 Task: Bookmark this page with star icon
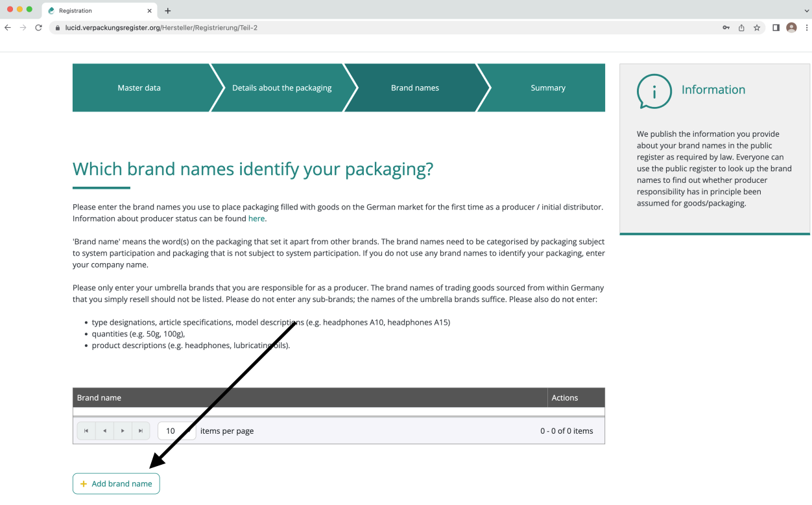pos(757,28)
